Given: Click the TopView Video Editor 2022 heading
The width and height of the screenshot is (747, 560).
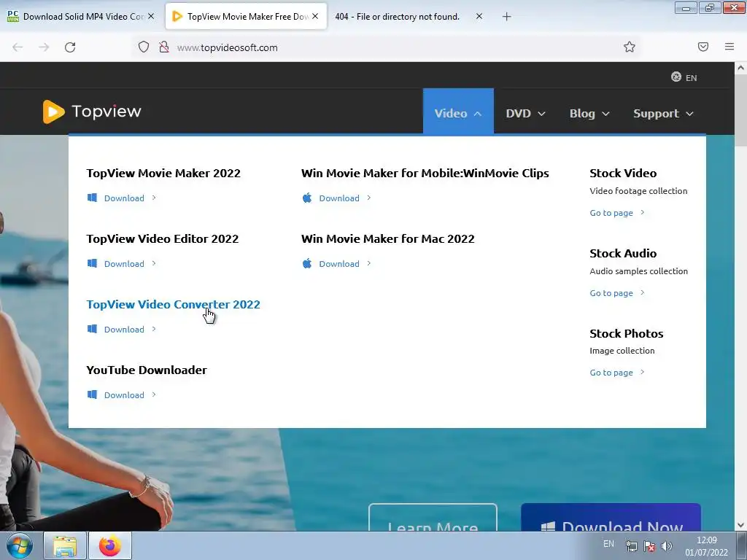Looking at the screenshot, I should point(163,238).
